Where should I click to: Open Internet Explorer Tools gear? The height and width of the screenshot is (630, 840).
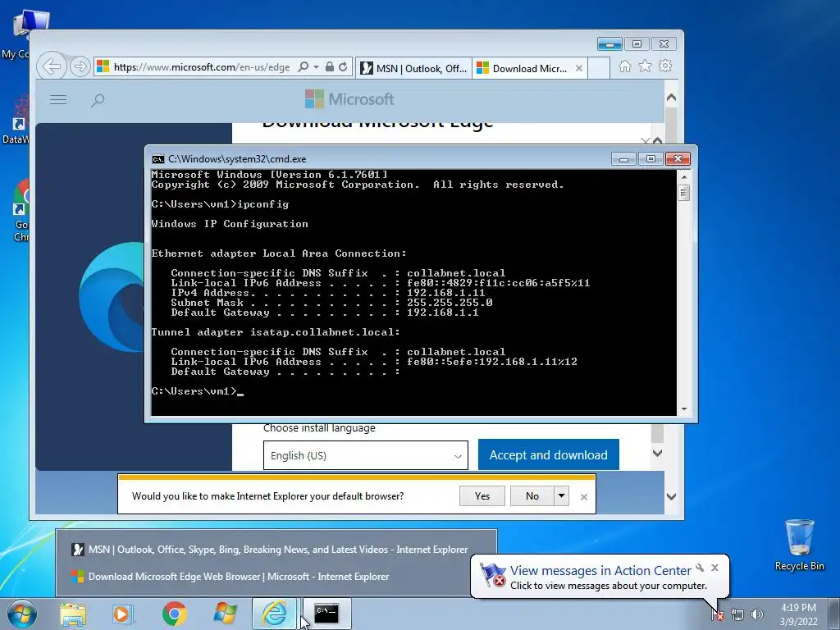pyautogui.click(x=665, y=66)
